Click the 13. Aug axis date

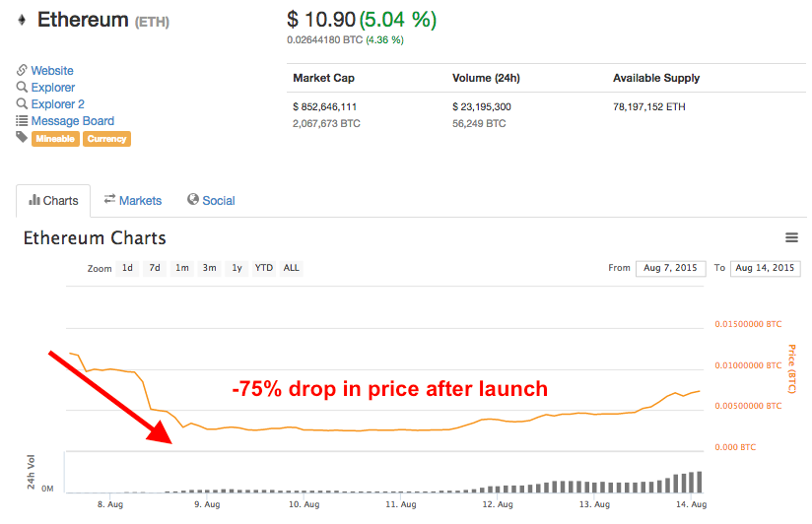tap(594, 504)
